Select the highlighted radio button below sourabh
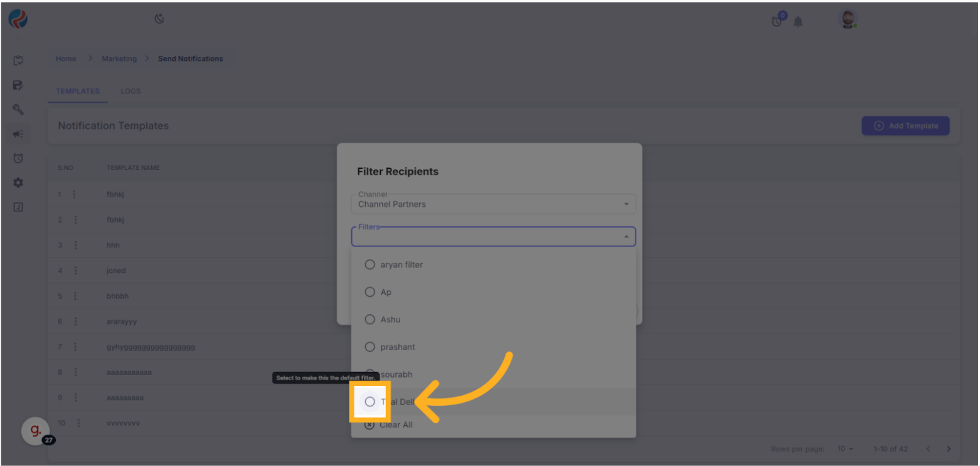Viewport: 980px width, 466px height. point(370,401)
